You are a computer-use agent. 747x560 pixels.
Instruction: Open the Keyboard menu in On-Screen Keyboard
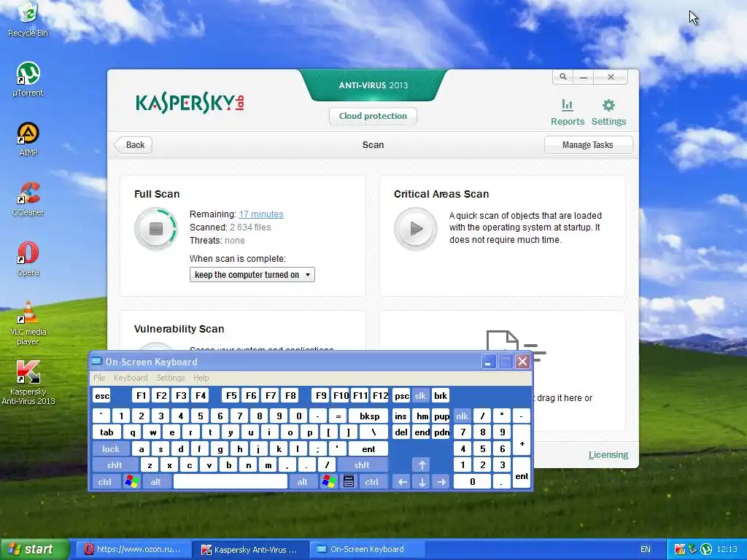[x=131, y=378]
